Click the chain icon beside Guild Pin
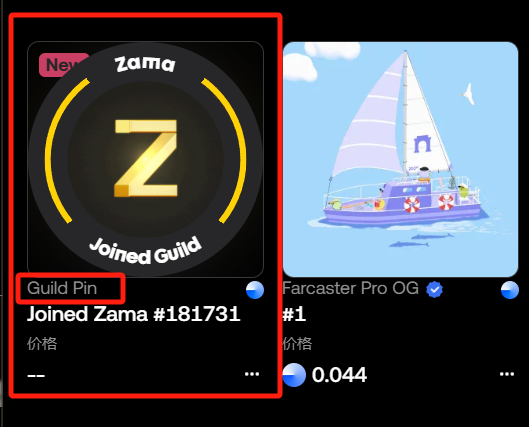 coord(255,290)
